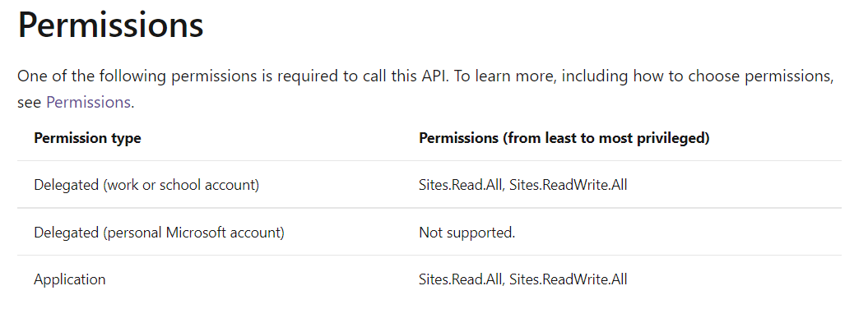Click the "Permission type" column header
Screen dimensions: 868x332
click(87, 138)
